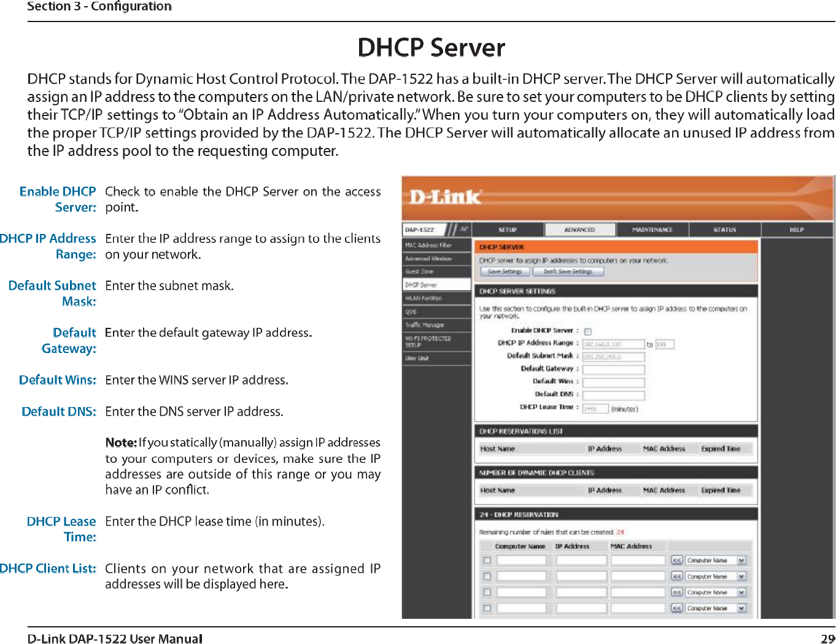Screen dimensions: 836x644
Task: Click the << copy button in the third reservation row
Action: (676, 592)
